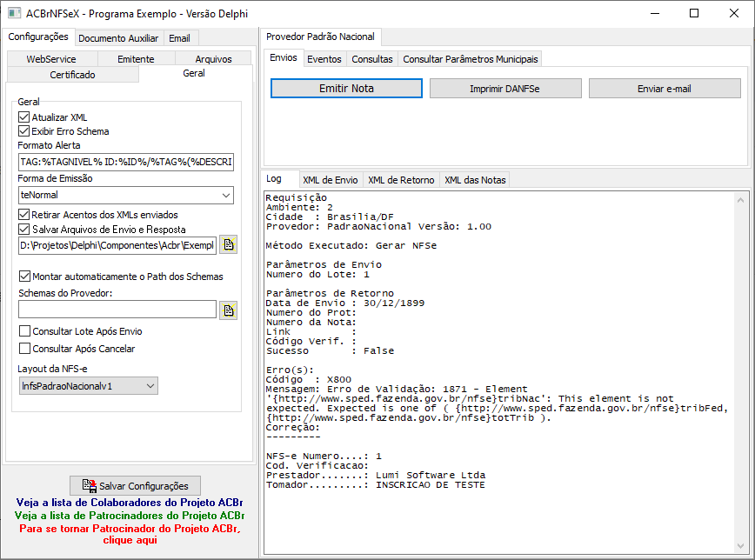View the XML de Envio tab
Viewport: 755px width, 560px height.
(331, 180)
